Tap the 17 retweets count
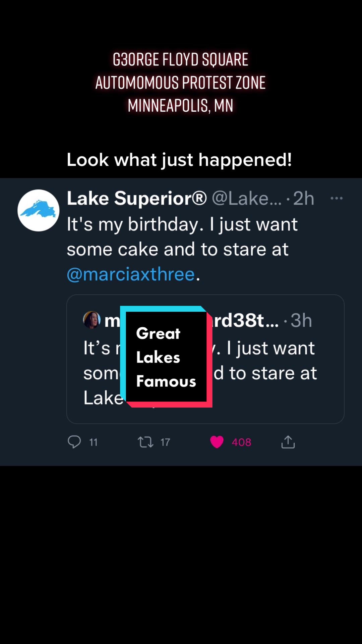Image resolution: width=362 pixels, height=644 pixels. [165, 442]
